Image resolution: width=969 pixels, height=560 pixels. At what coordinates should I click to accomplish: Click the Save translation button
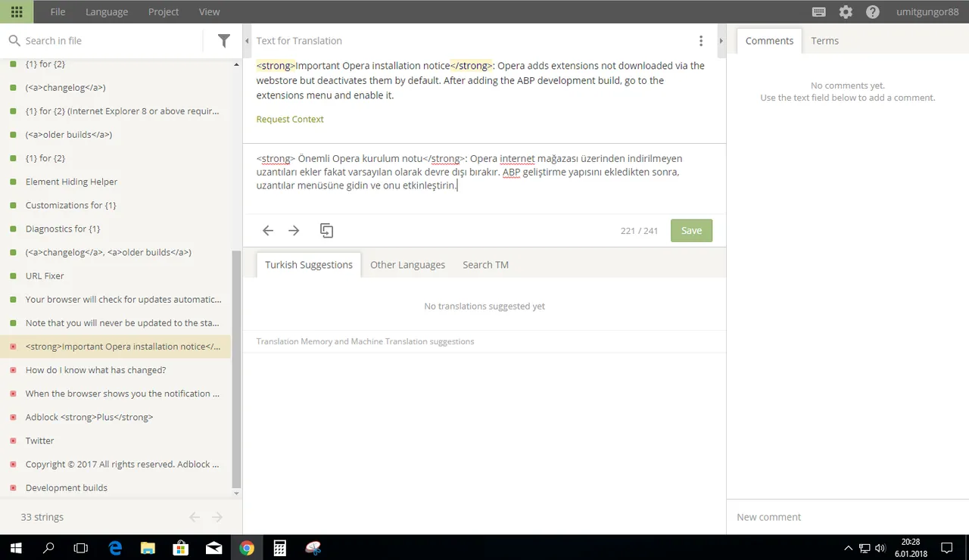pyautogui.click(x=691, y=231)
